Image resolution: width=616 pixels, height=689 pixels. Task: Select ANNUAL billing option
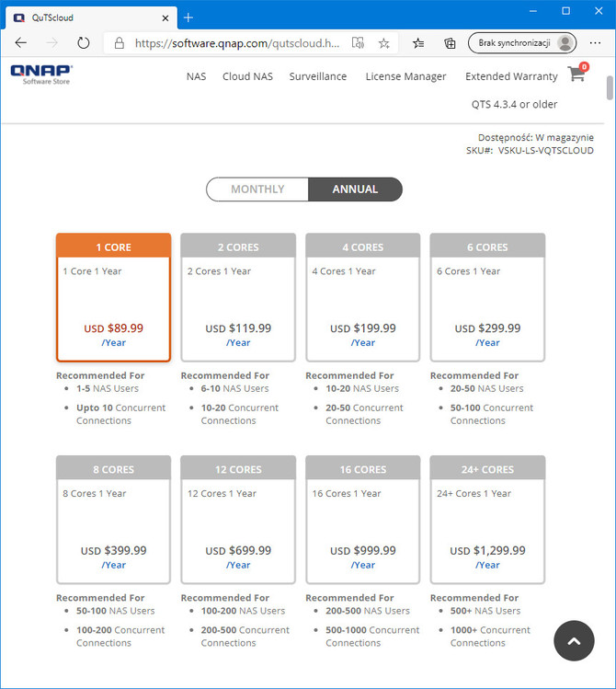pos(355,189)
